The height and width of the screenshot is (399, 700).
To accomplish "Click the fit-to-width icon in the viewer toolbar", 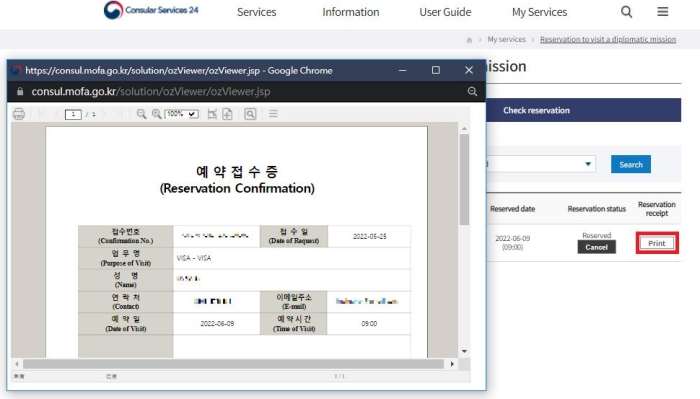I will click(x=212, y=114).
